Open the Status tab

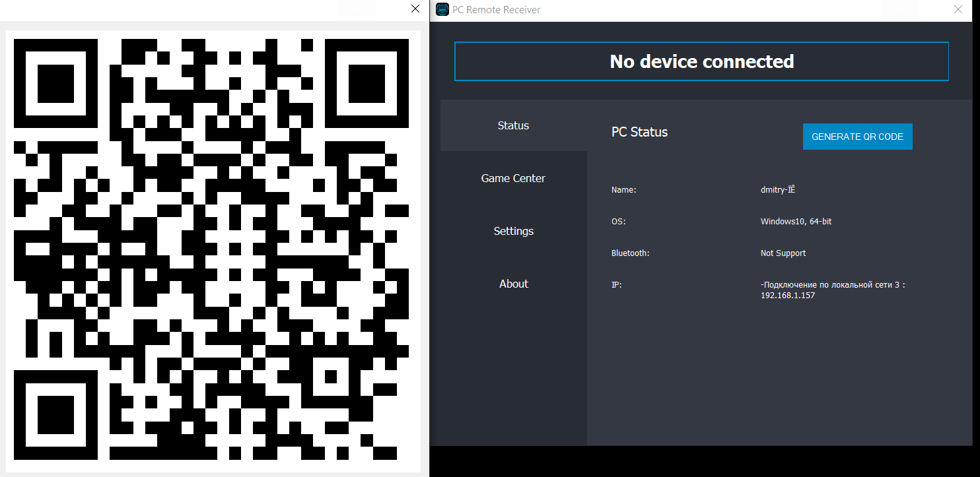coord(514,125)
